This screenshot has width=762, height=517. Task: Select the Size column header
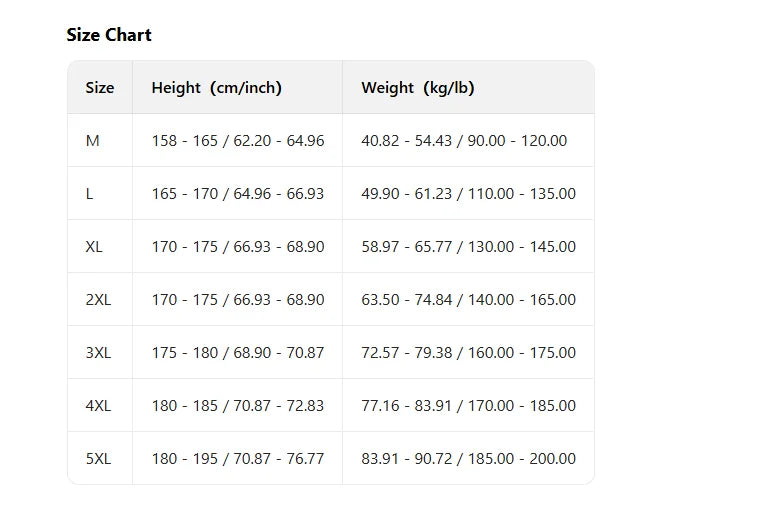click(x=100, y=87)
